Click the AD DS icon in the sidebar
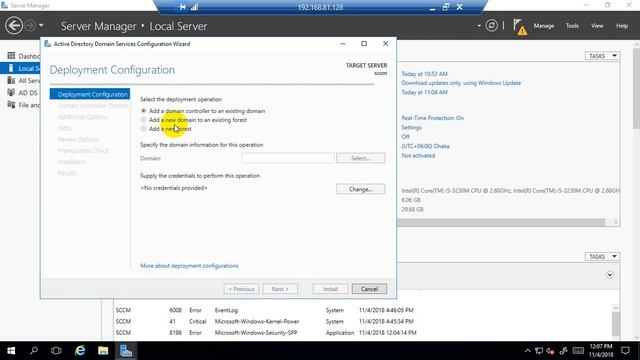 pos(11,93)
